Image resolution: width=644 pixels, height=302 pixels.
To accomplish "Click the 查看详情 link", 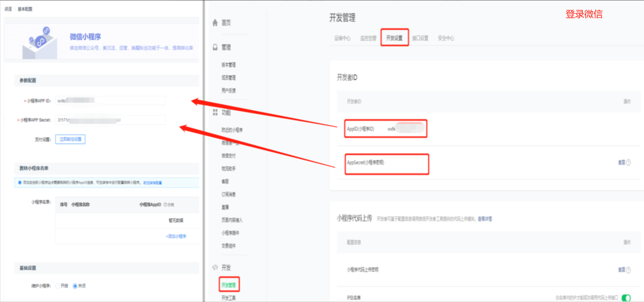I will click(485, 219).
